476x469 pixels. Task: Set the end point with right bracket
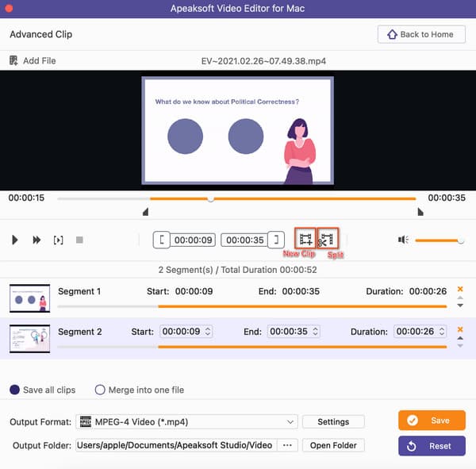[x=276, y=240]
